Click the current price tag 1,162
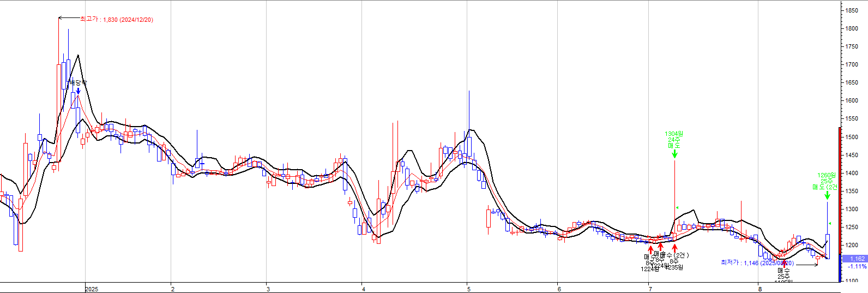 point(855,259)
